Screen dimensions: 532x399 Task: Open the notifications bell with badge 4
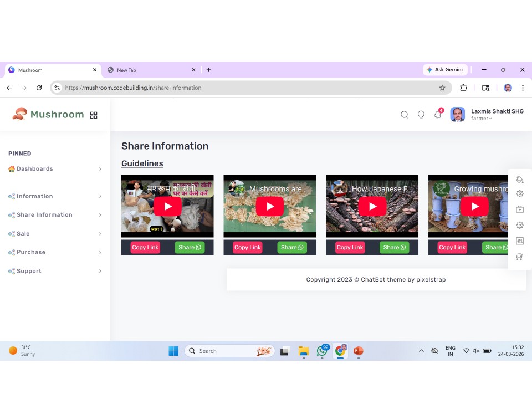tap(438, 114)
